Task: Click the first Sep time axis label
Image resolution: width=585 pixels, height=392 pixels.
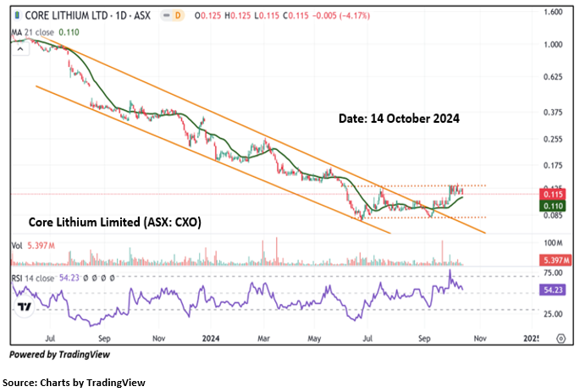Action: coord(104,339)
